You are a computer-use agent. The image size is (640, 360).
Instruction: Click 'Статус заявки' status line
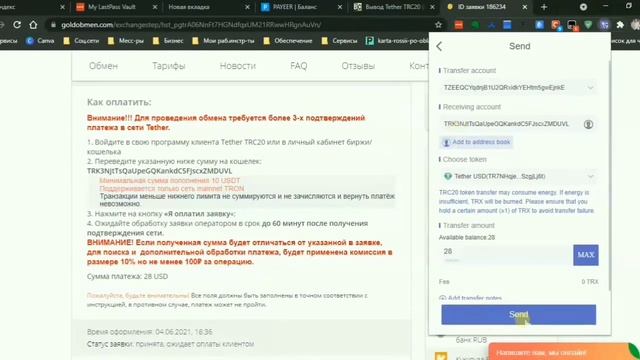pos(170,344)
